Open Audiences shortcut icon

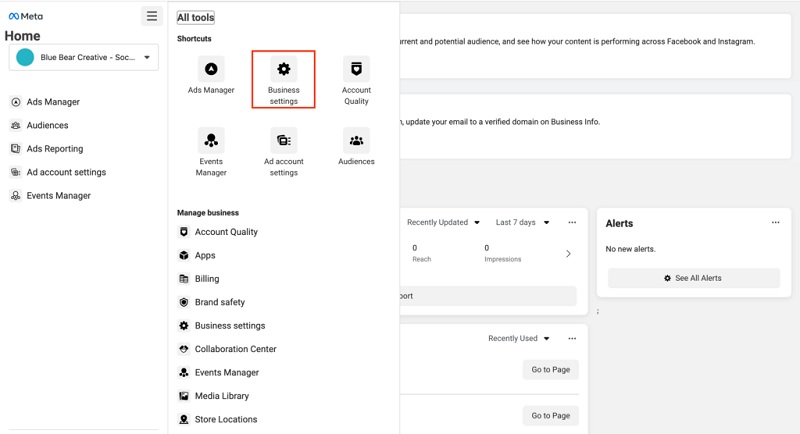click(356, 140)
